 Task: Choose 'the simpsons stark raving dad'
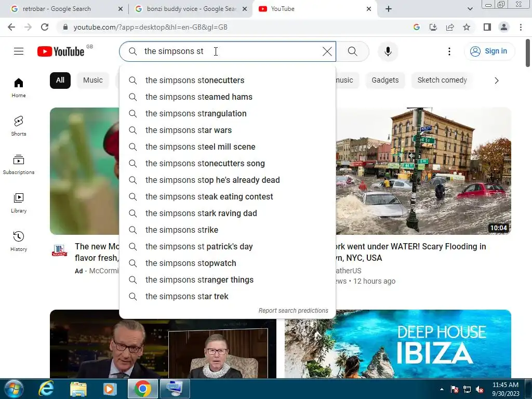[x=228, y=214]
